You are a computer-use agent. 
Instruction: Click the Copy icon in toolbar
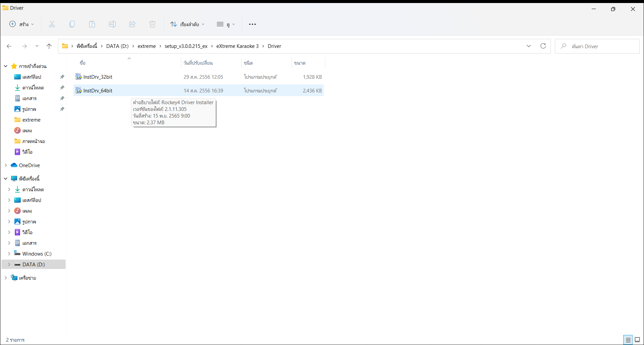72,24
